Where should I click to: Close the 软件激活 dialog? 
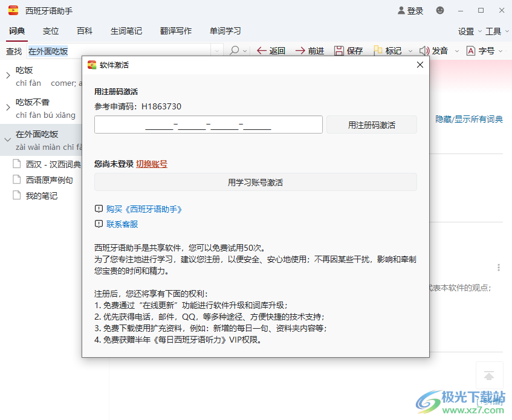[420, 65]
